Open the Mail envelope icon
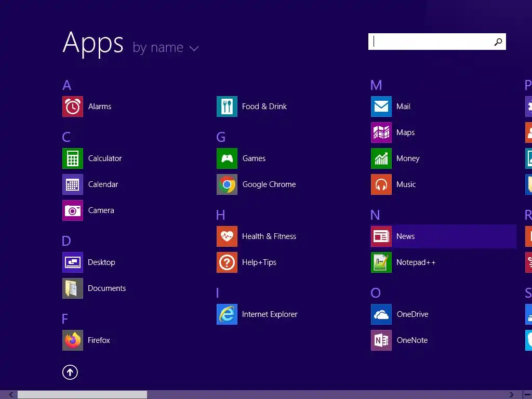The image size is (532, 399). 381,107
